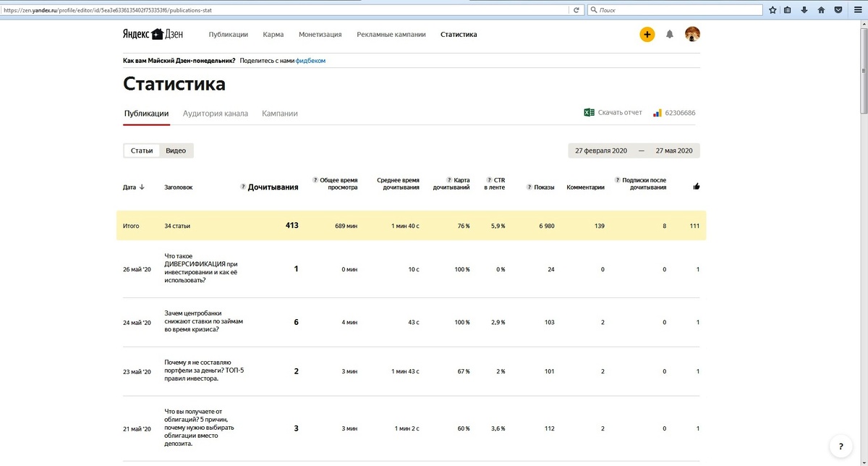Click the start date 27 февраля 2020
The height and width of the screenshot is (466, 868).
tap(601, 151)
